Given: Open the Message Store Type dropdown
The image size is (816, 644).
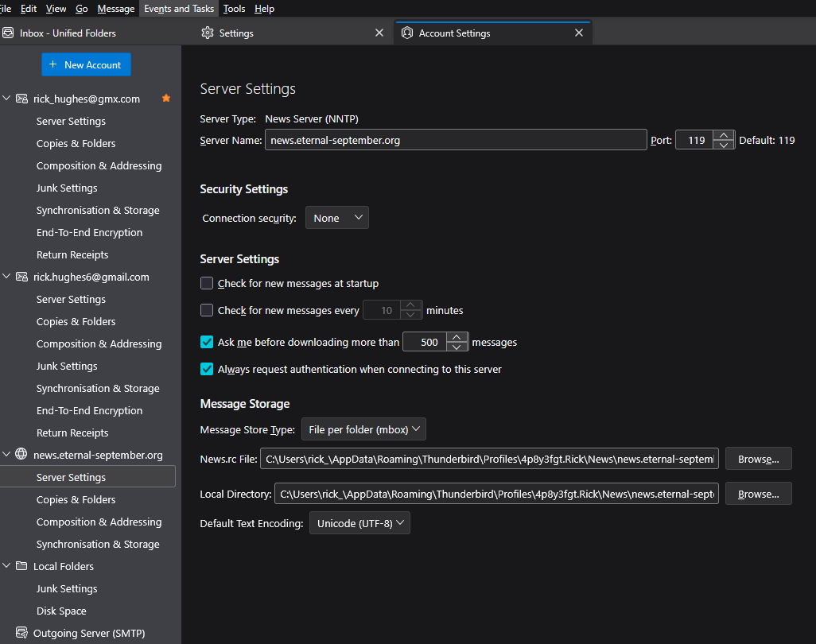Looking at the screenshot, I should (x=363, y=429).
